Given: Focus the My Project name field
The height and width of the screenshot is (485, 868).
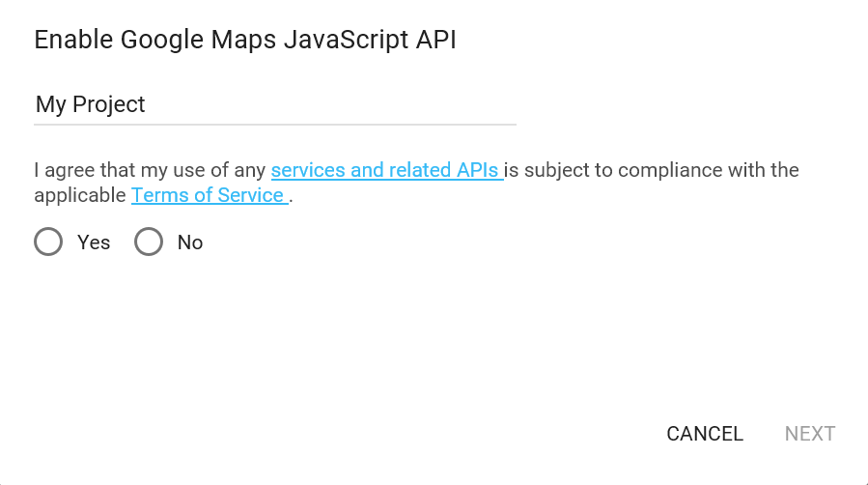Looking at the screenshot, I should (x=275, y=104).
